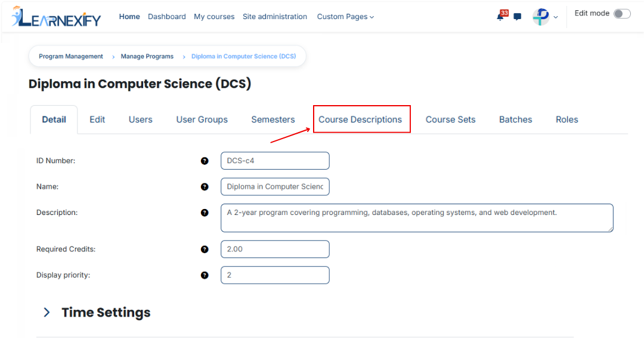Switch to the Course Descriptions tab
Screen dimensions: 644x338
(x=360, y=119)
